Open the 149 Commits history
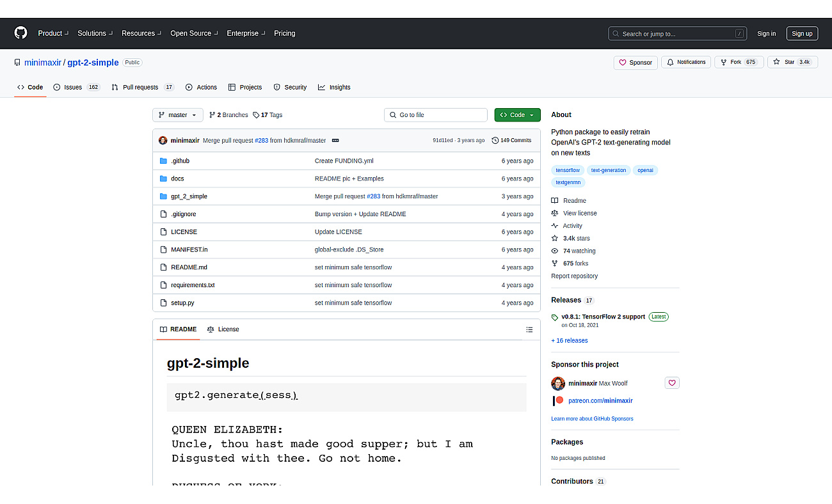 511,140
